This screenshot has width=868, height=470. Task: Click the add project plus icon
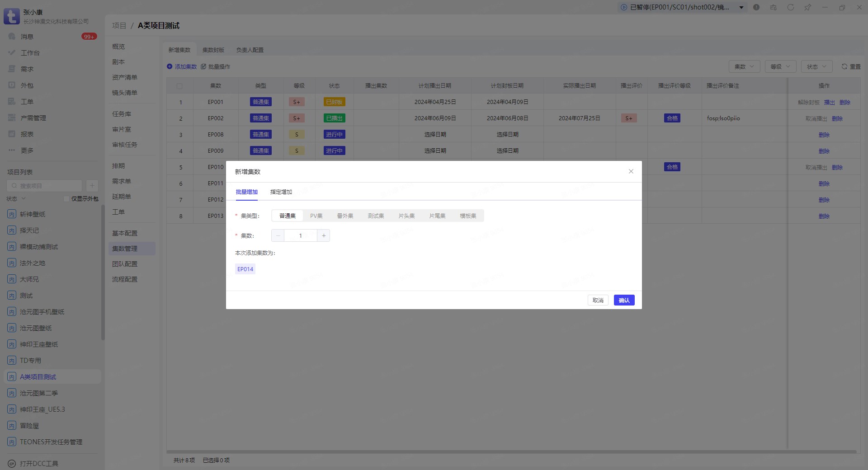click(92, 186)
